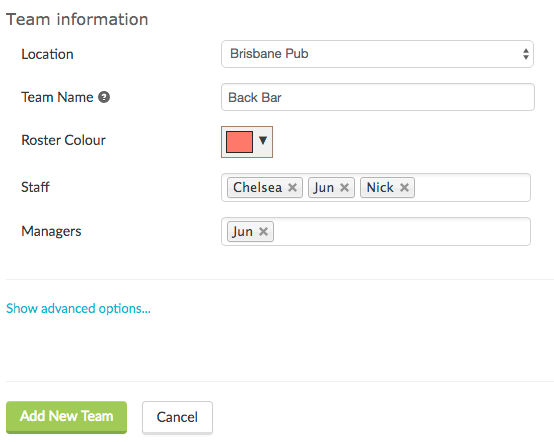Remove Jun from the Managers field
Screen dimensions: 554x442
263,231
